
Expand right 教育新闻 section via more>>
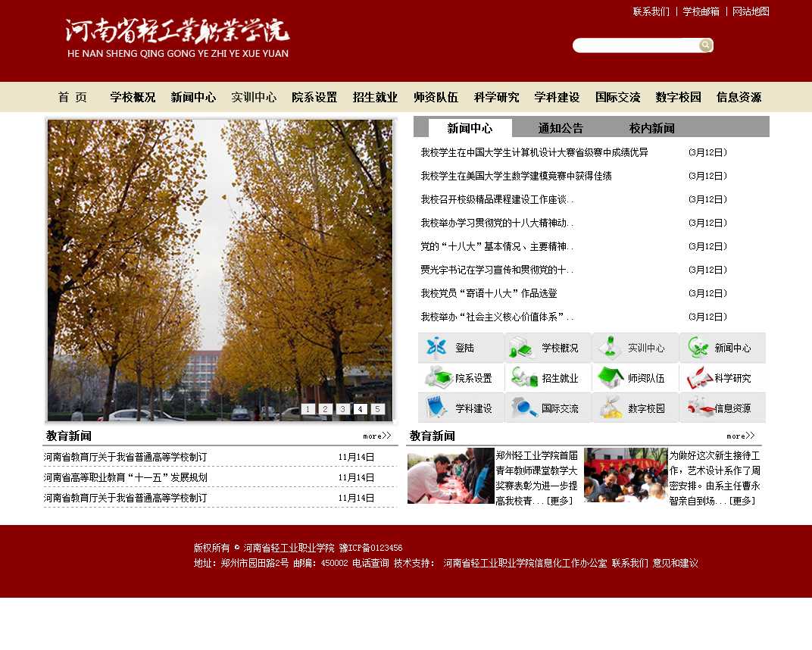click(x=740, y=436)
